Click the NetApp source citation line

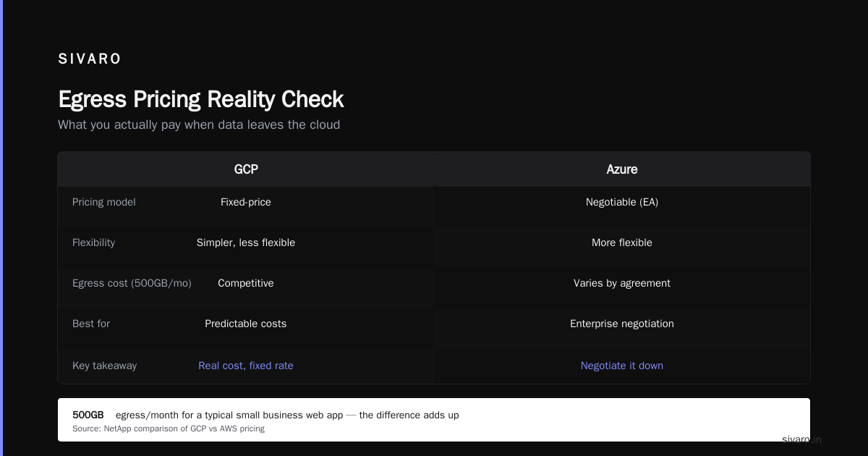click(x=169, y=428)
